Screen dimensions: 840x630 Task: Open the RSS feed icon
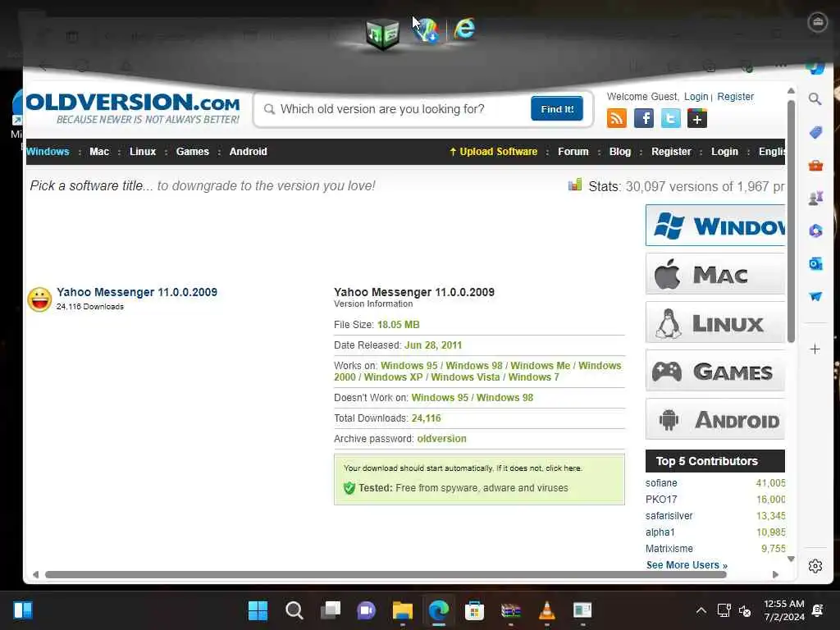617,118
